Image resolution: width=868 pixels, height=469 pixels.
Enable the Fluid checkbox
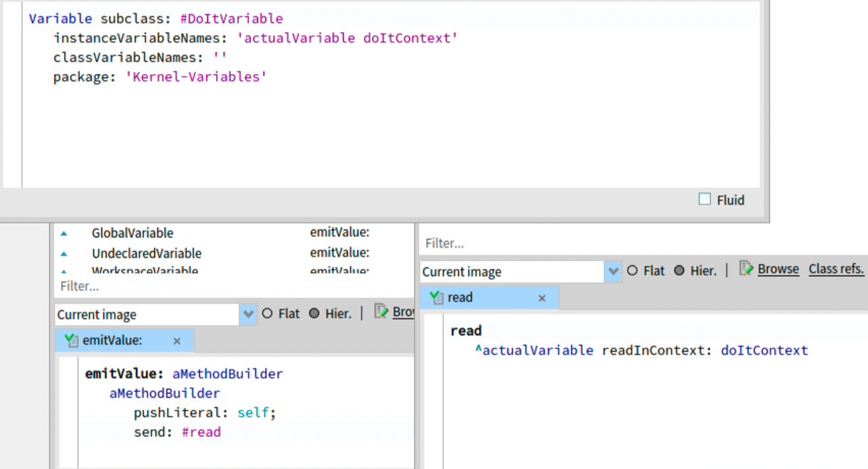[x=705, y=200]
